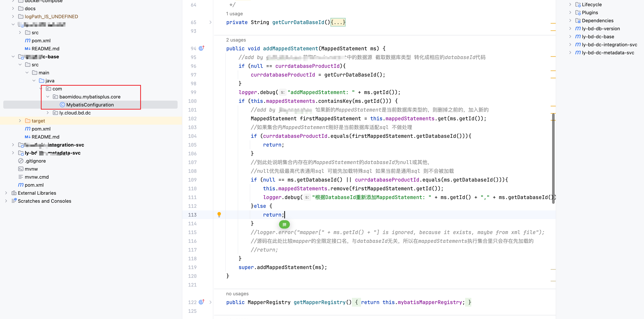Click the Maven icon beside ly-bd-db-version
Screen dimensions: 644x319
coord(578,28)
